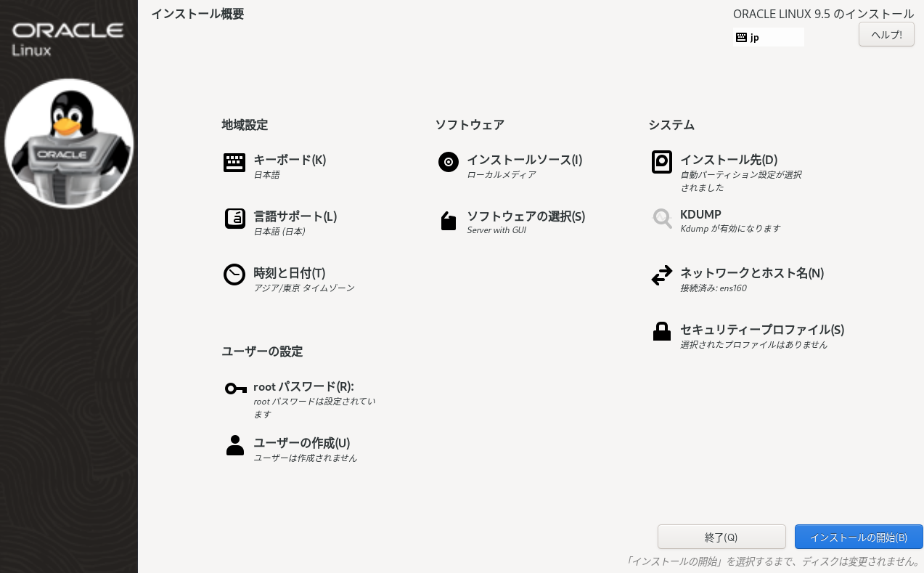The width and height of the screenshot is (924, 573).
Task: Open the KDUMP configuration spoke
Action: click(700, 214)
